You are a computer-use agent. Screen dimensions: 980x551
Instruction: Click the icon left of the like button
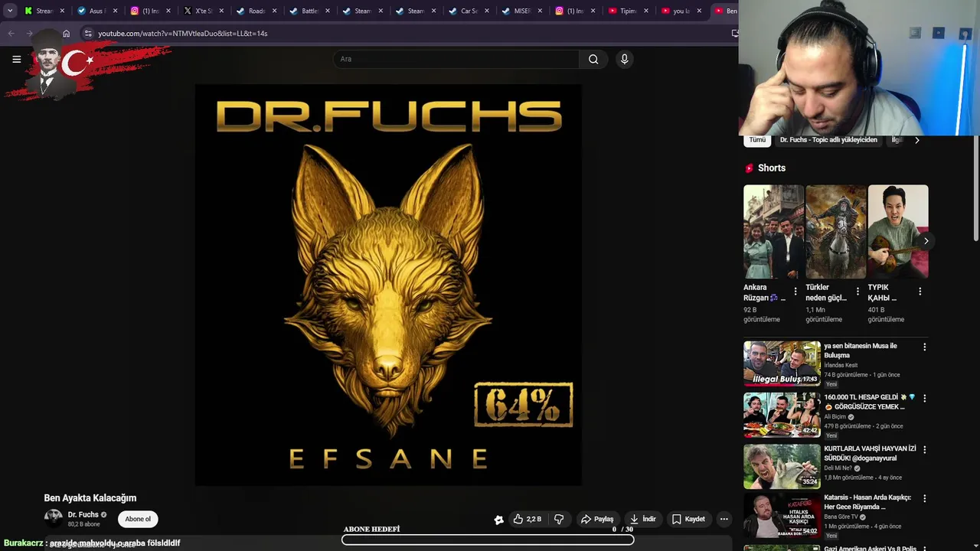coord(498,520)
